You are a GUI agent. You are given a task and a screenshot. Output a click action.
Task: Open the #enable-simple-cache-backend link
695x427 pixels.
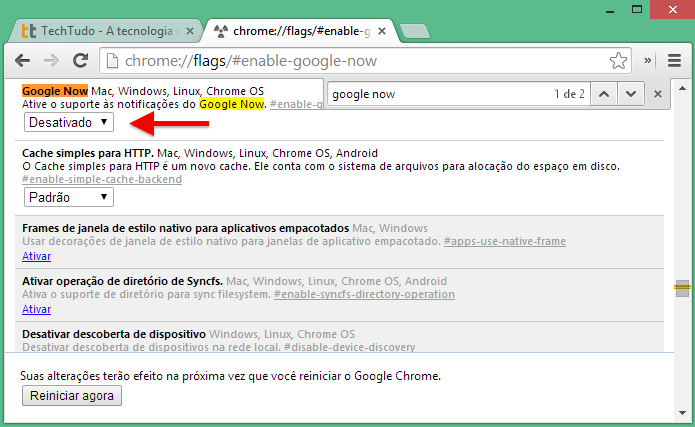click(x=102, y=179)
